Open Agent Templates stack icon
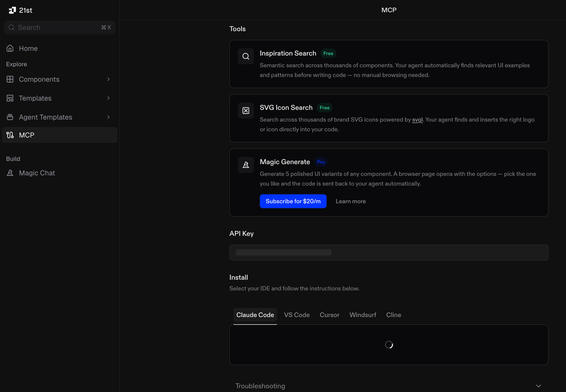The image size is (566, 392). [x=10, y=117]
